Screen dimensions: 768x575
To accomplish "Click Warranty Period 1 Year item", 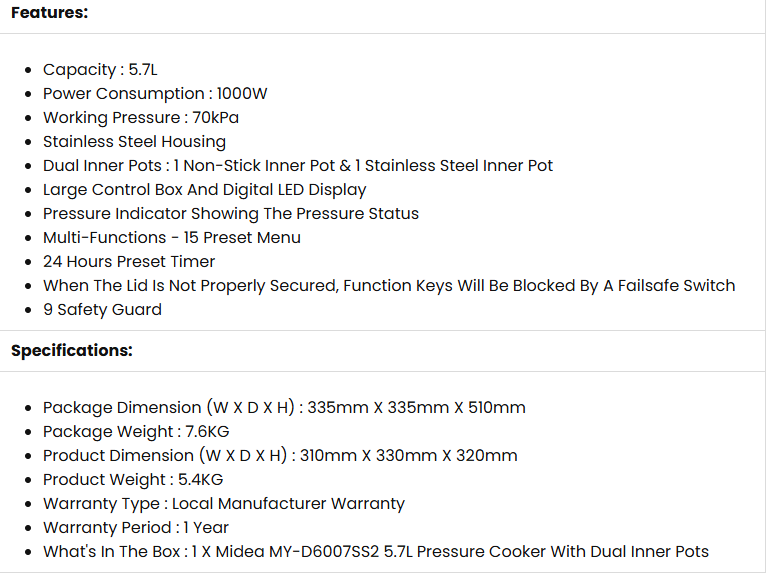I will tap(136, 527).
